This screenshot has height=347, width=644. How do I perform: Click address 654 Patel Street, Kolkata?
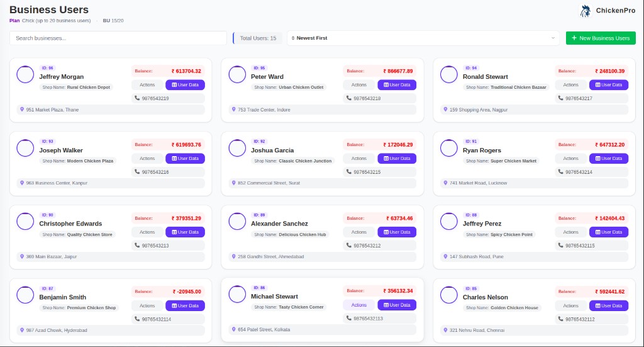click(264, 329)
